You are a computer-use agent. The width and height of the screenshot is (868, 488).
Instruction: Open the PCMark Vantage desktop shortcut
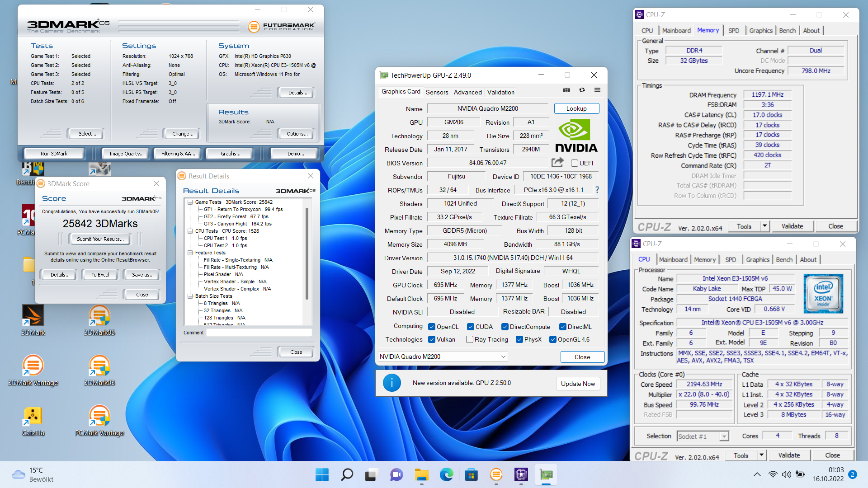pyautogui.click(x=99, y=420)
